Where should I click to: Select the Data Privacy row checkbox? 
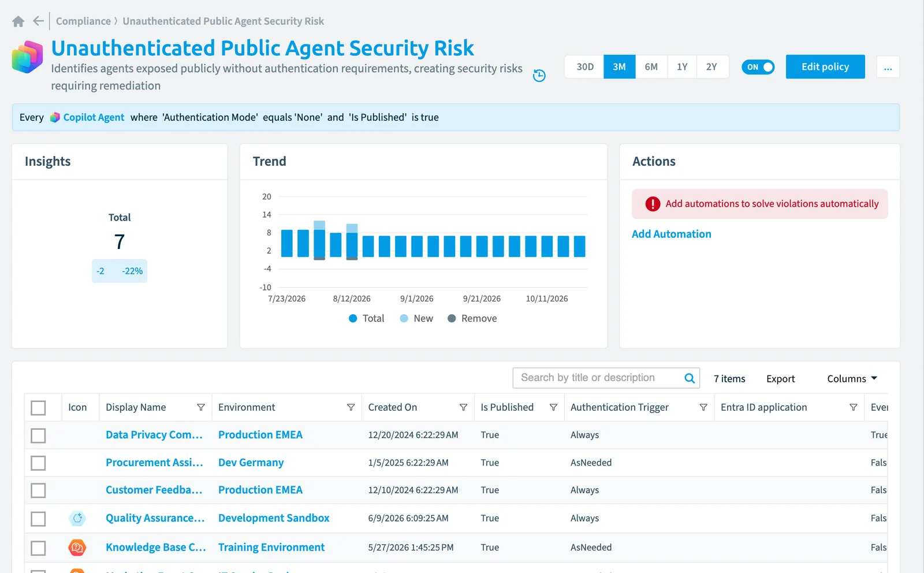click(38, 436)
